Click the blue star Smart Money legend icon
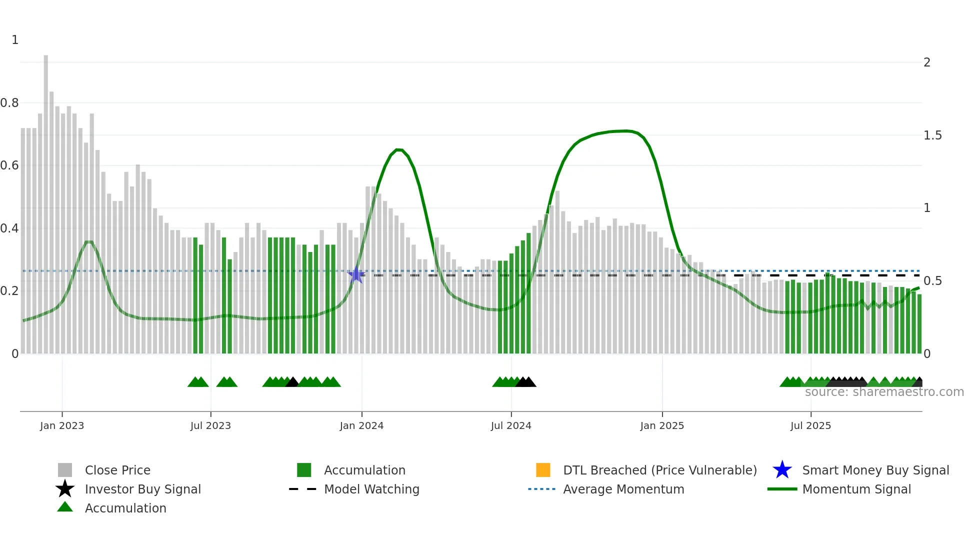 click(x=782, y=470)
